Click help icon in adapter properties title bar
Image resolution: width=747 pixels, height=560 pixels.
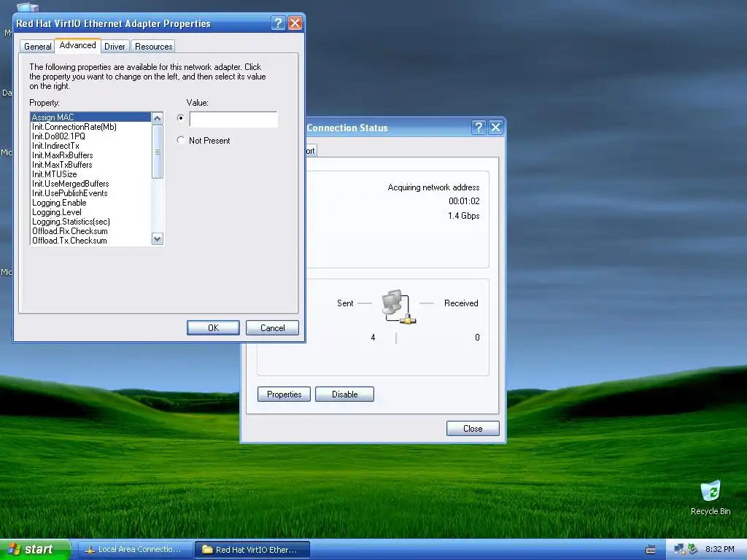(278, 23)
